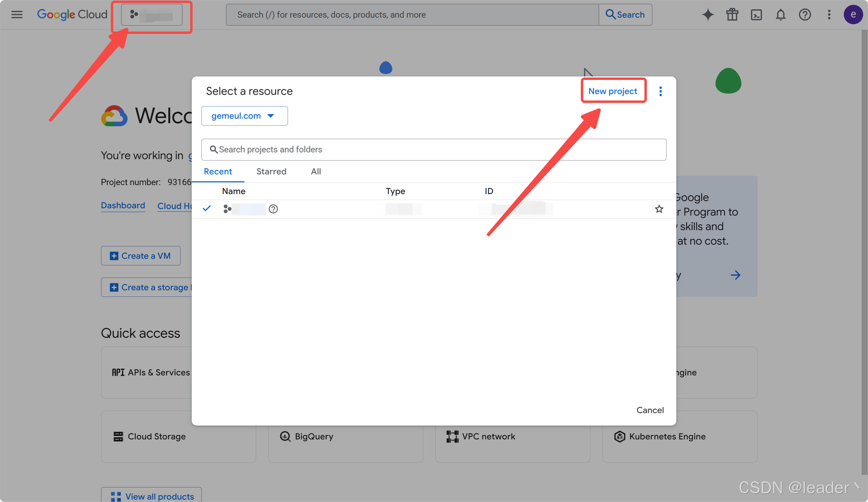Open top bar three-dot settings menu
868x502 pixels.
coord(829,15)
